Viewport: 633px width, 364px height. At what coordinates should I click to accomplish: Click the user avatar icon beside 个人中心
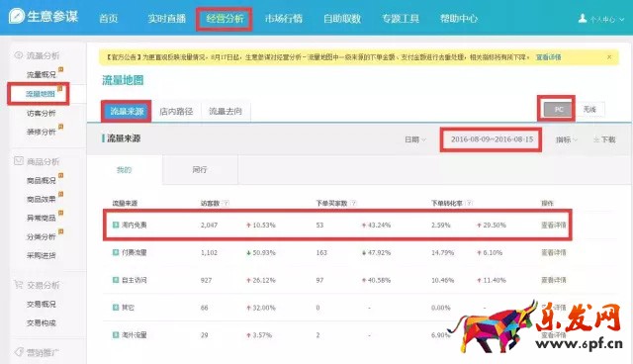click(583, 19)
